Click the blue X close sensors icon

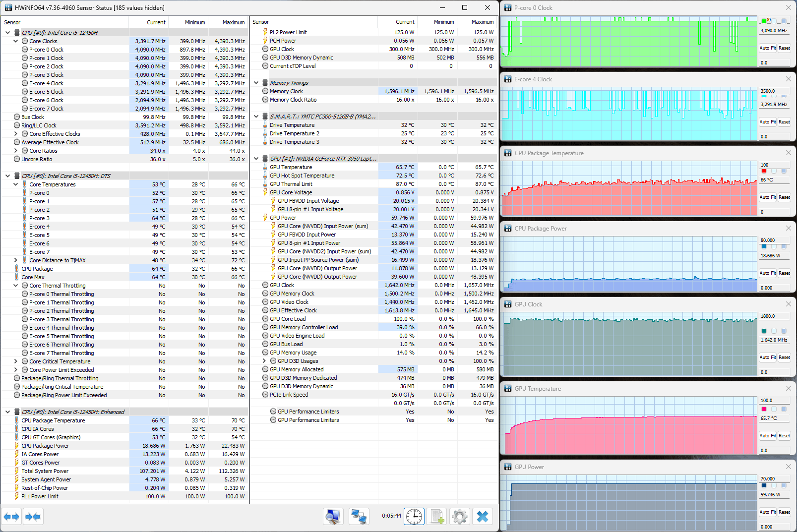[x=482, y=517]
